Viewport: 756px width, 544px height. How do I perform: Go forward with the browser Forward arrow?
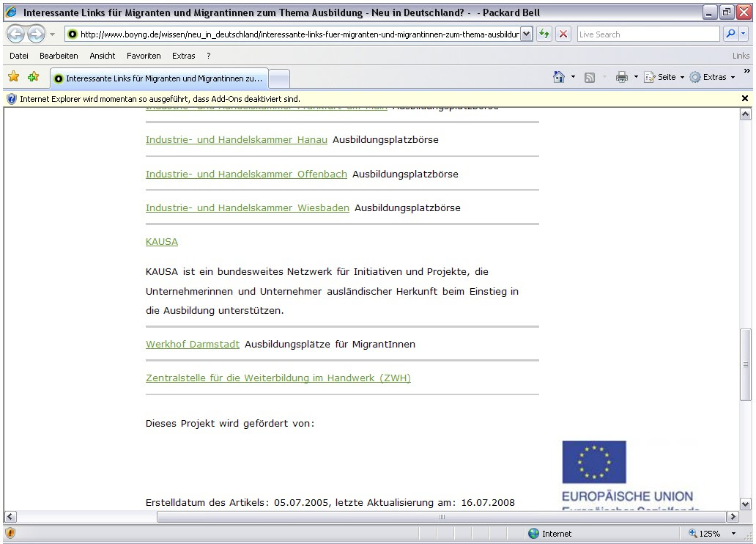pos(36,34)
